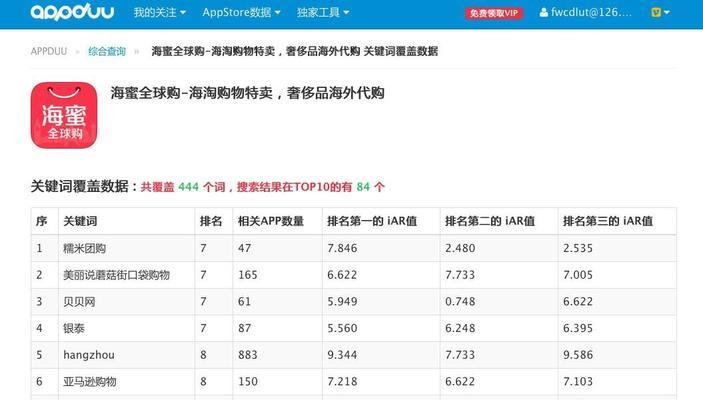Go to APPDUU breadcrumb home
This screenshot has width=703, height=400.
[48, 51]
